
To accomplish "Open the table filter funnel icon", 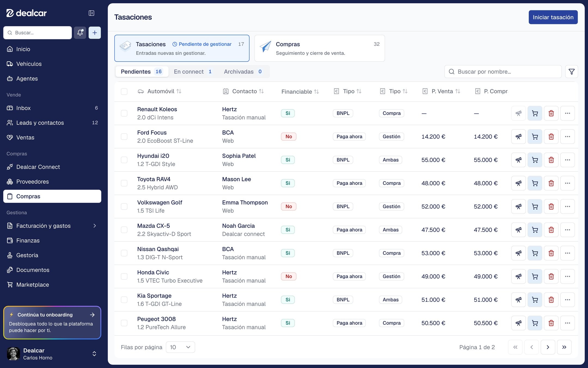I will pos(572,72).
